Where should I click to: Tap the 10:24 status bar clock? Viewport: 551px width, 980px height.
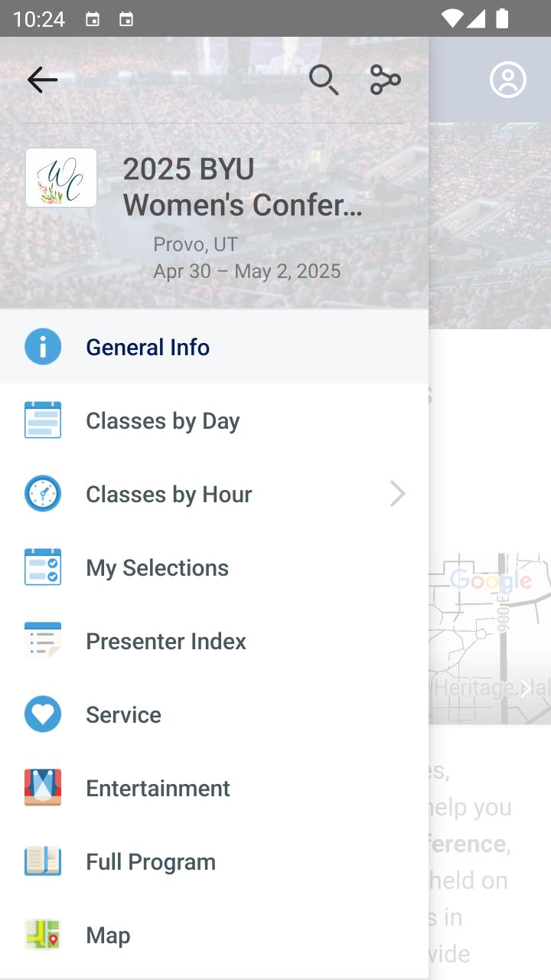point(39,19)
